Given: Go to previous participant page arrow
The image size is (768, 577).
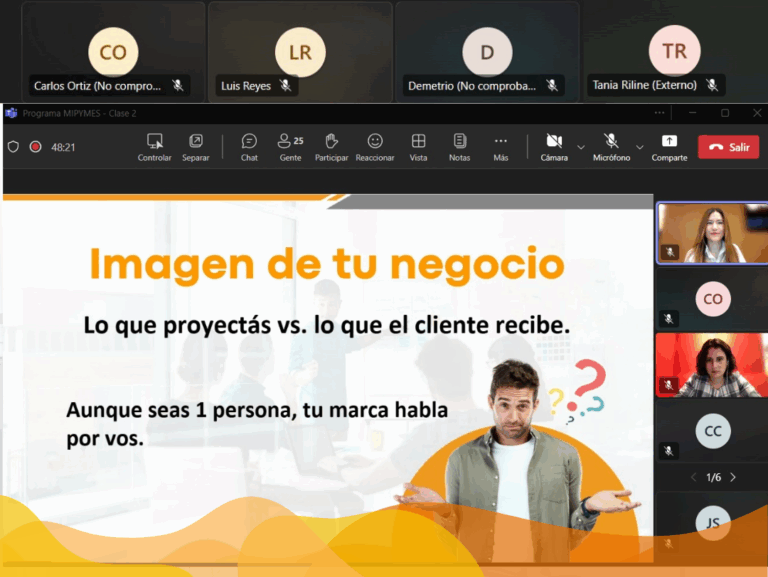Looking at the screenshot, I should point(694,477).
